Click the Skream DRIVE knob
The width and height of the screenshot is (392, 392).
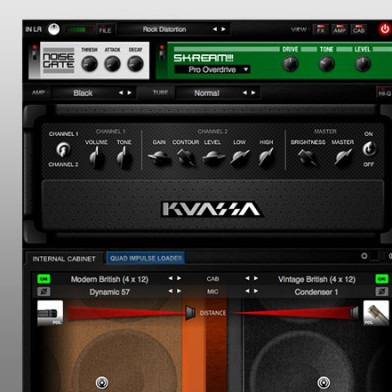290,63
